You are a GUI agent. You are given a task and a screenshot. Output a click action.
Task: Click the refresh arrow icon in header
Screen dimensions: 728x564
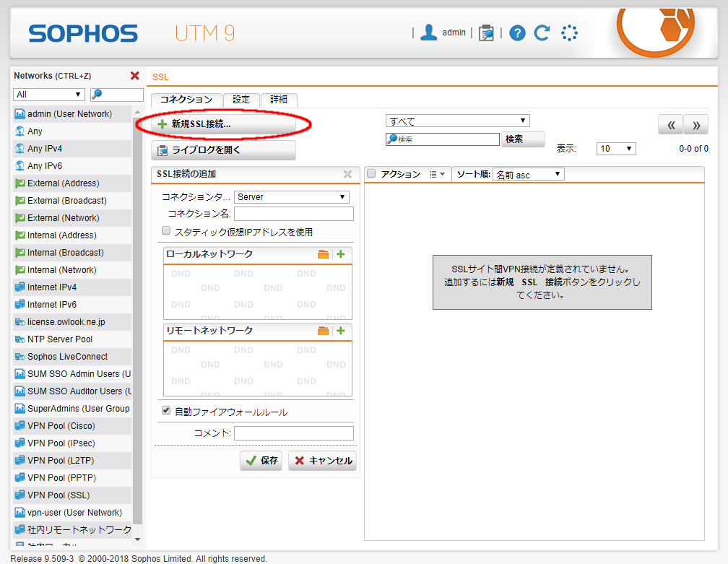(x=542, y=32)
